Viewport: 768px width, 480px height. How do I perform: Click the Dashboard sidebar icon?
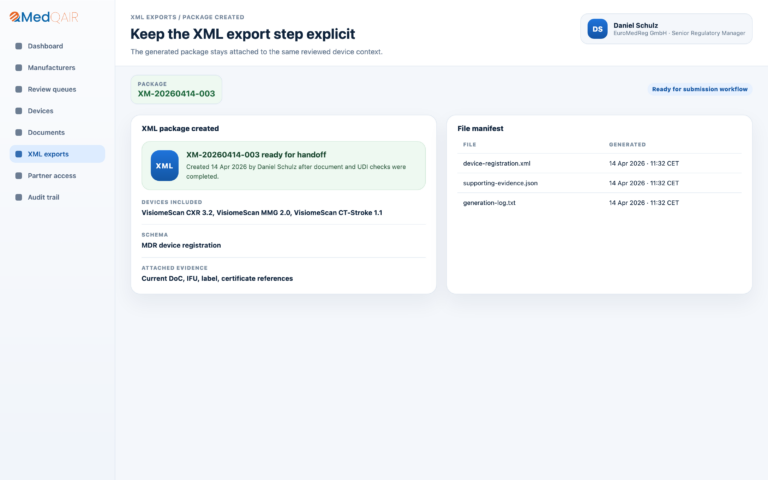(19, 46)
